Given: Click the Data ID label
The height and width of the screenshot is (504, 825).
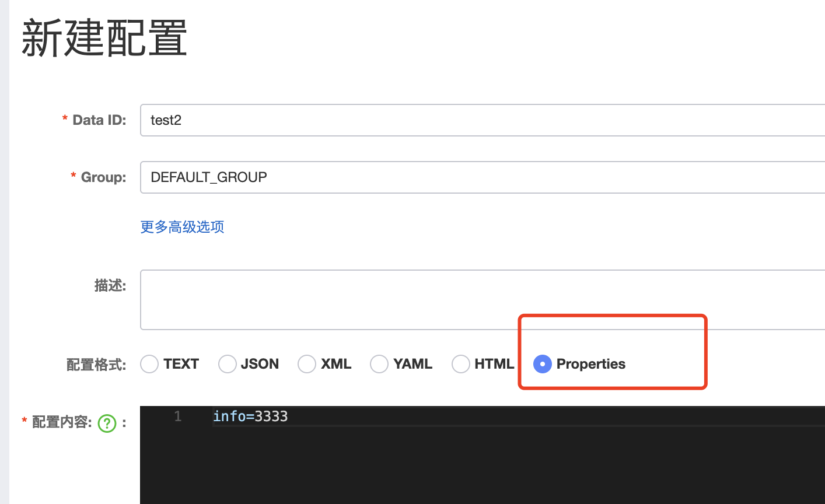Looking at the screenshot, I should click(x=99, y=120).
